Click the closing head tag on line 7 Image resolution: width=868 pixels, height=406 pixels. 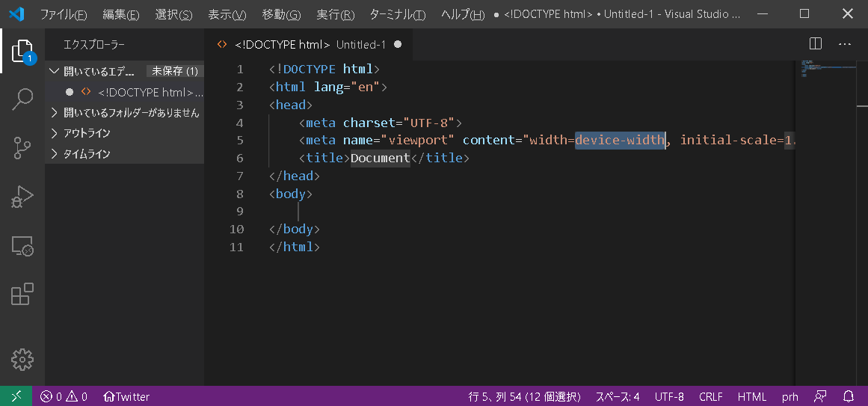tap(295, 176)
